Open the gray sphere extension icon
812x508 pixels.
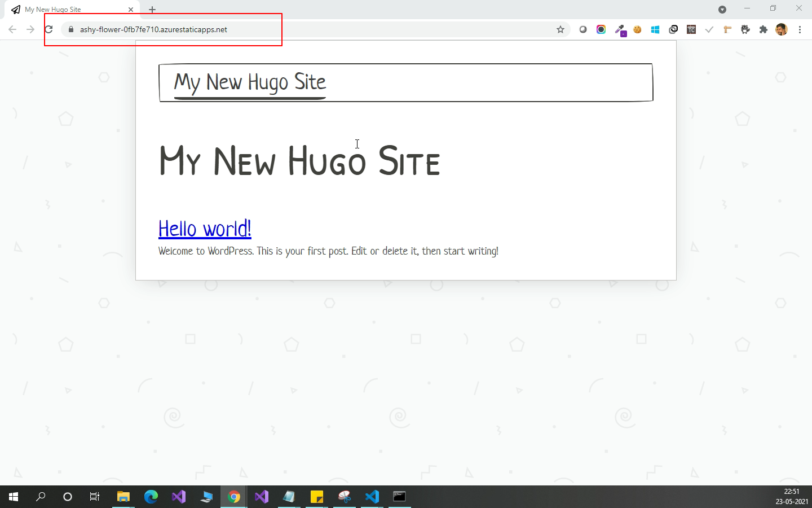pyautogui.click(x=583, y=29)
